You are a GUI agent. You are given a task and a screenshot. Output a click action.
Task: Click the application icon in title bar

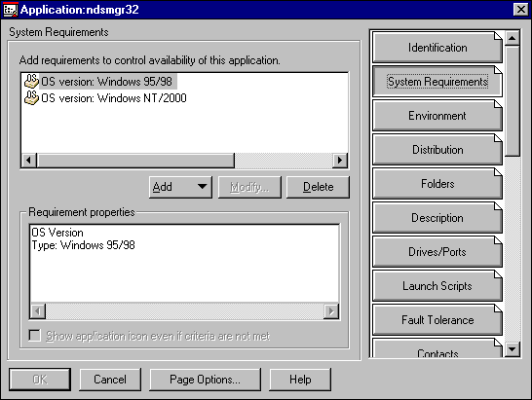pyautogui.click(x=10, y=10)
